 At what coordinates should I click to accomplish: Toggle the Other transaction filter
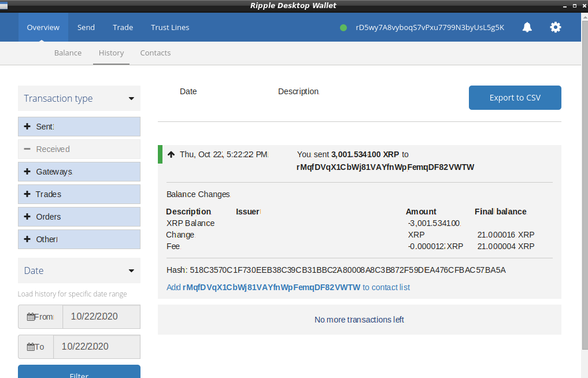[79, 239]
